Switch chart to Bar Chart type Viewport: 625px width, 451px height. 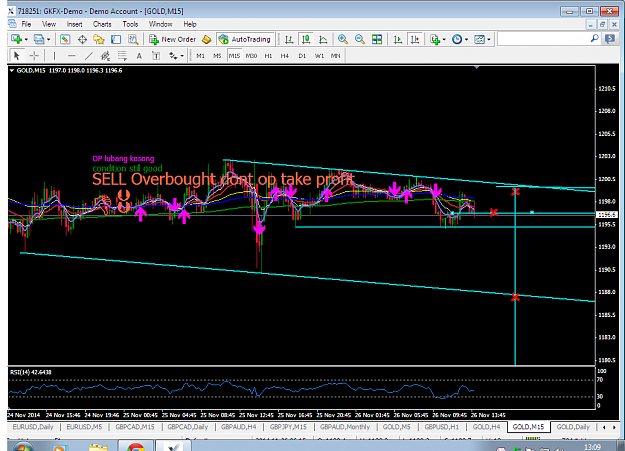[289, 39]
